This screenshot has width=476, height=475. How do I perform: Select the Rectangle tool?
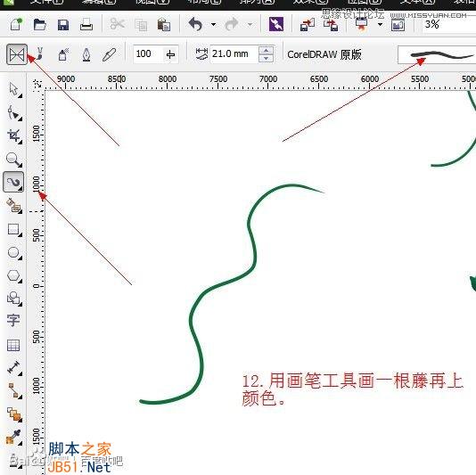tap(13, 229)
